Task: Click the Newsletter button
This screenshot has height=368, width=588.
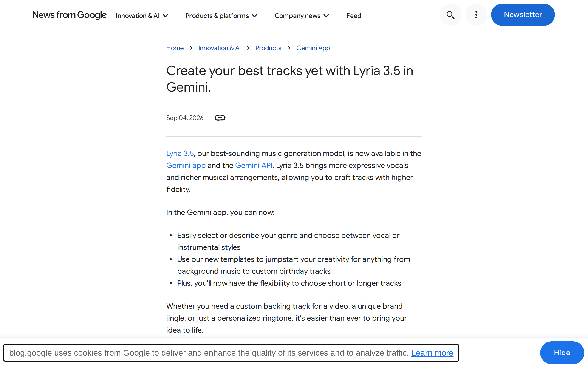Action: pyautogui.click(x=523, y=15)
